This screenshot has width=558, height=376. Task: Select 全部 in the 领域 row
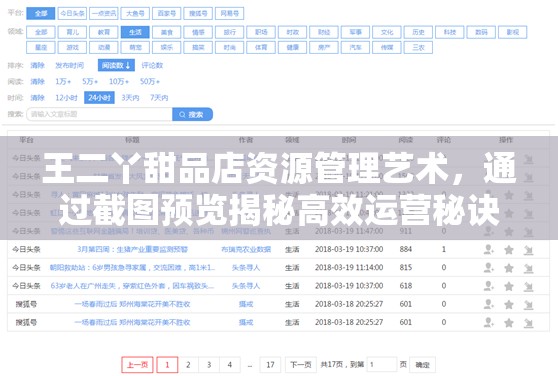(x=41, y=32)
